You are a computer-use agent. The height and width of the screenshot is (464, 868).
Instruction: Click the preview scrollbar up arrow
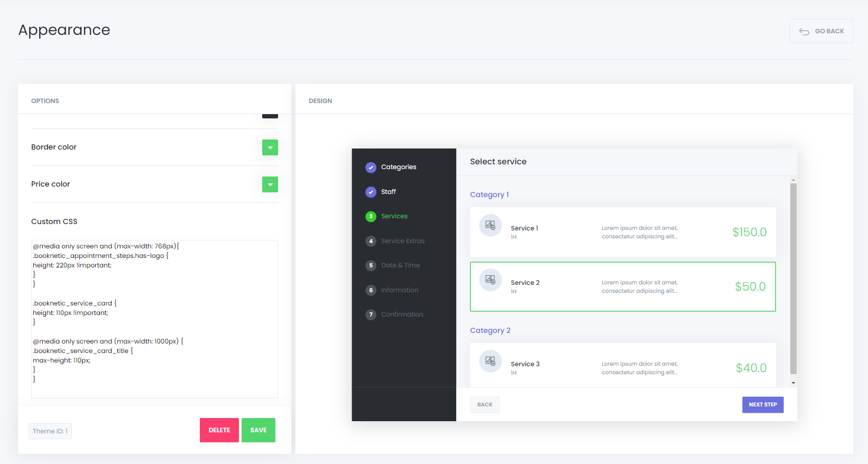click(x=793, y=180)
